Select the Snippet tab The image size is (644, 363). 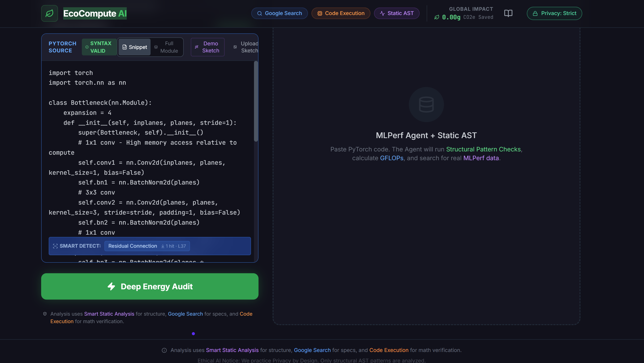135,47
